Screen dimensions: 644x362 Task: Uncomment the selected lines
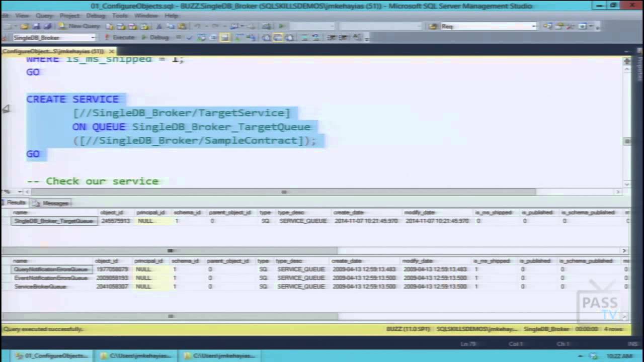coord(316,37)
